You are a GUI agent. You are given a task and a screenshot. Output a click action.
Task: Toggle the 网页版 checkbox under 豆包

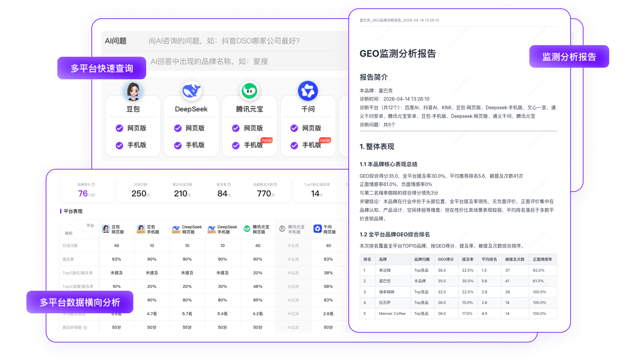pyautogui.click(x=119, y=128)
